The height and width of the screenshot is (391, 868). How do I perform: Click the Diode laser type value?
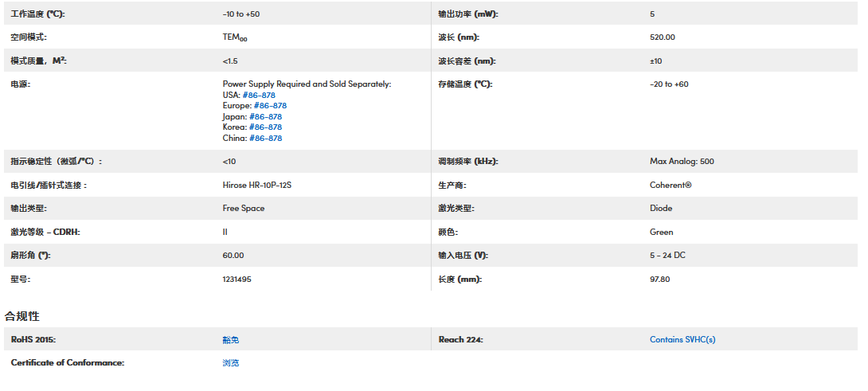click(x=661, y=208)
